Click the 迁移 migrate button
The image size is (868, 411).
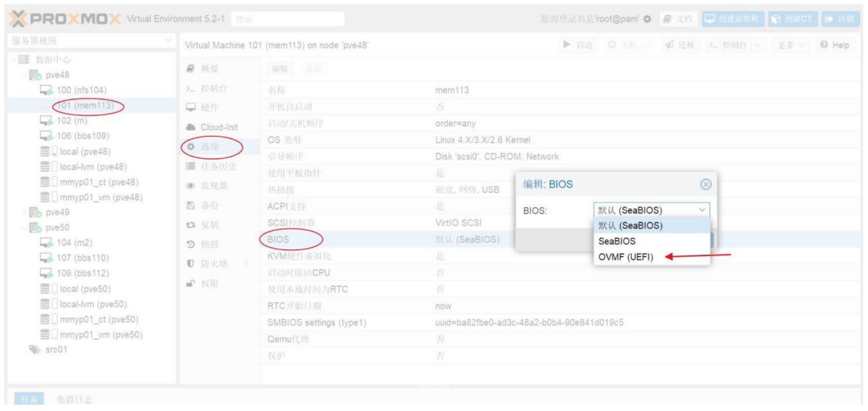pyautogui.click(x=679, y=45)
